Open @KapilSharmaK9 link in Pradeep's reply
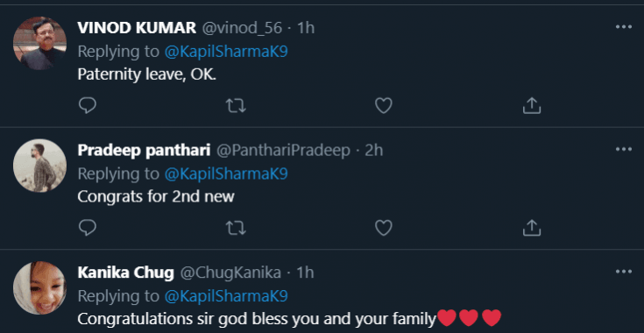 click(x=226, y=174)
